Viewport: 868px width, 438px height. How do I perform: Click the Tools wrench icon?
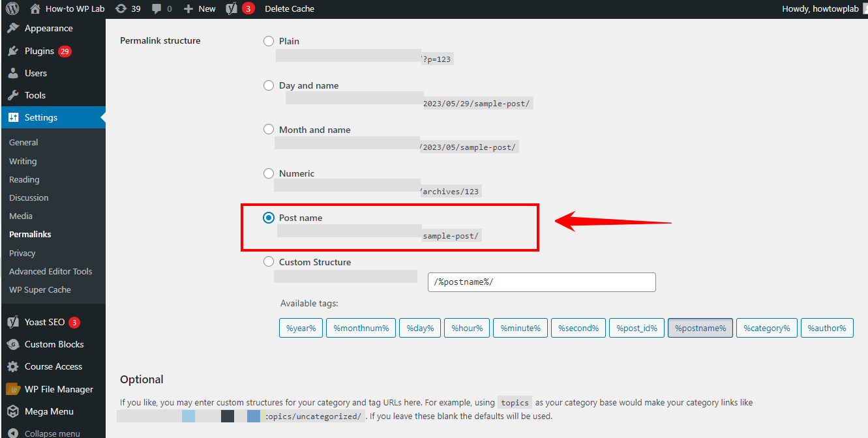click(13, 95)
